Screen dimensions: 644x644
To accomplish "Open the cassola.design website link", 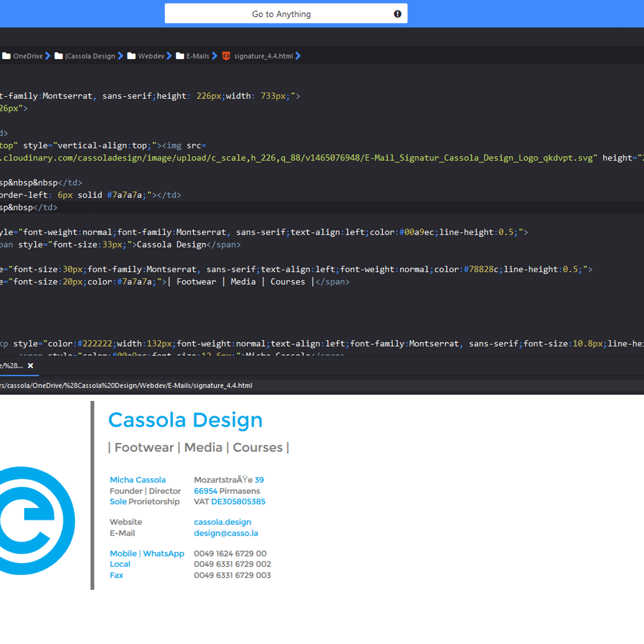I will 222,522.
